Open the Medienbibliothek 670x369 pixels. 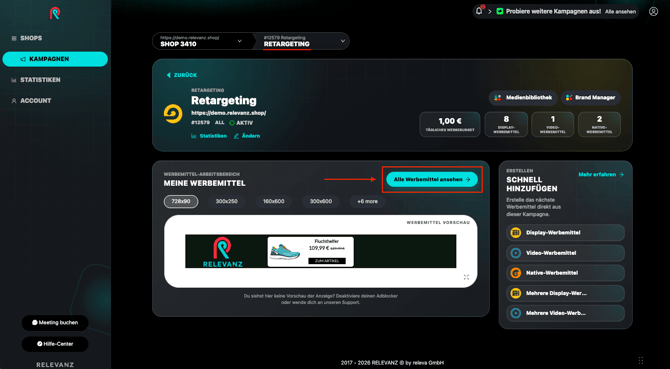pos(523,98)
